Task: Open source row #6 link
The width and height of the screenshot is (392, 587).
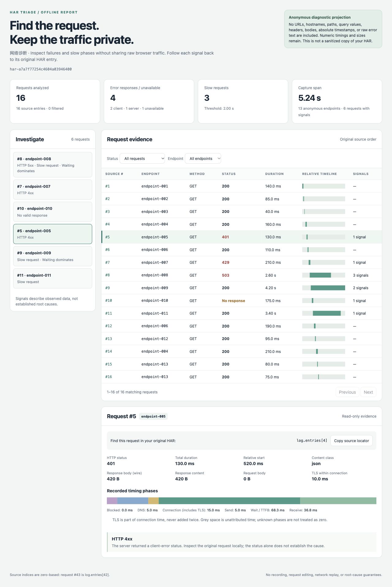Action: (x=107, y=250)
